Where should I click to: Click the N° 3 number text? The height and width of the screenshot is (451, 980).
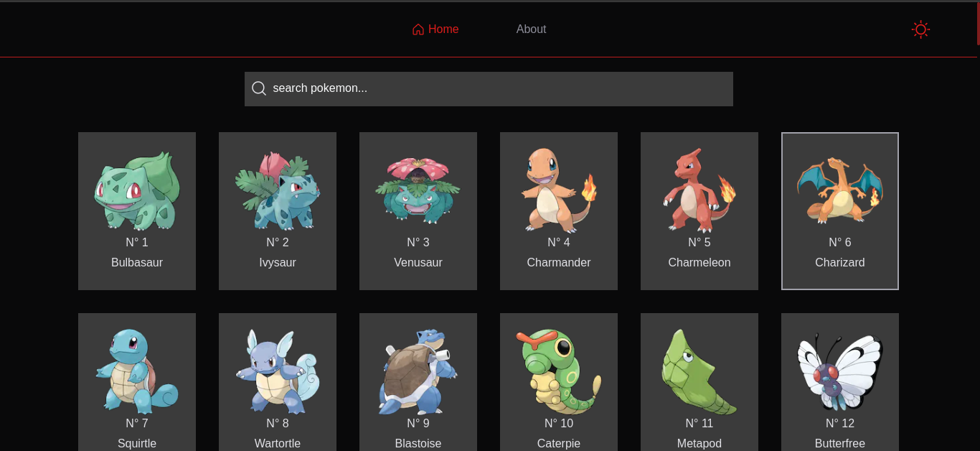pos(418,243)
